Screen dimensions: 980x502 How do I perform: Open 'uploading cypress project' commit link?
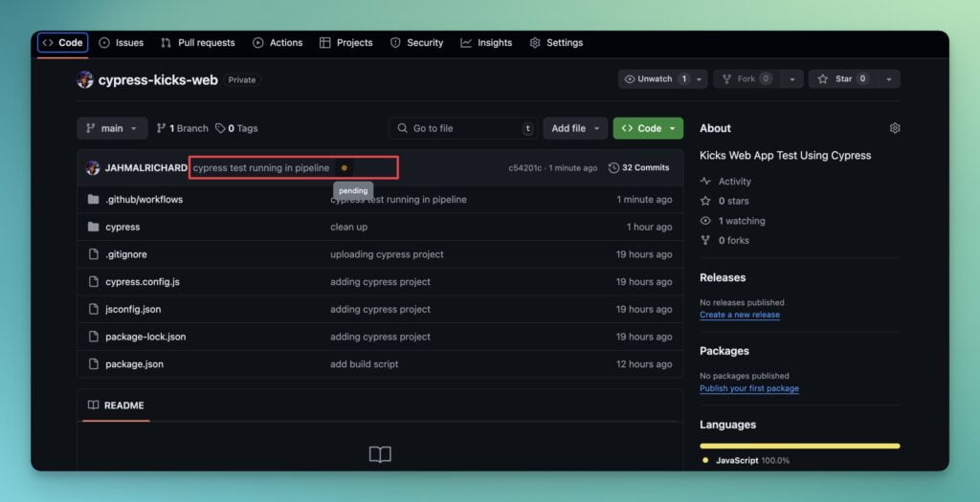(387, 254)
